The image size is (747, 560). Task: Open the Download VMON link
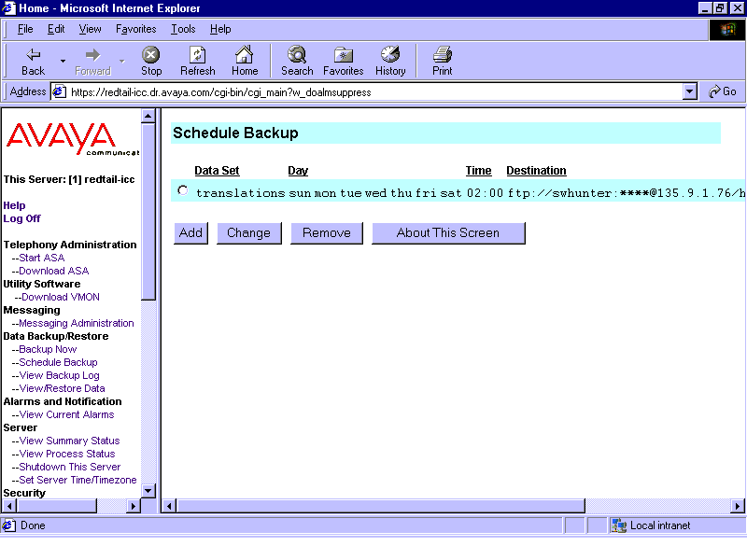tap(61, 297)
